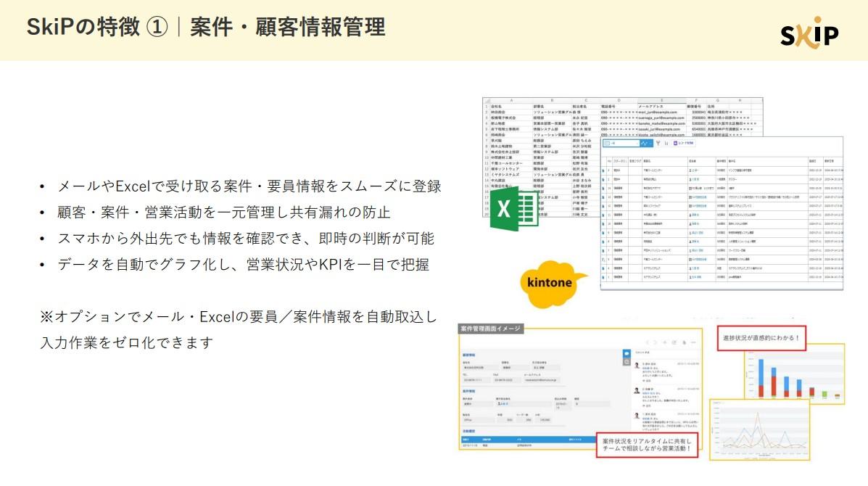Click the green Excel logo icon
This screenshot has height=486, width=868.
click(x=513, y=209)
